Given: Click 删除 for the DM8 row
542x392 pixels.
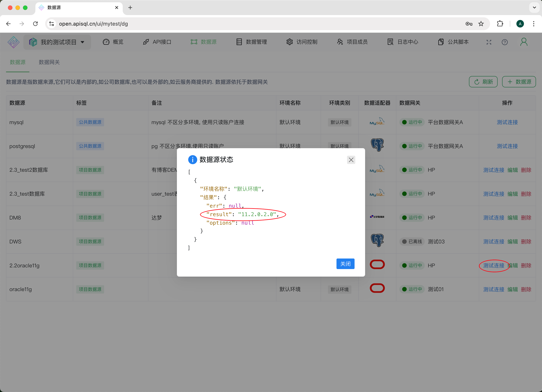Looking at the screenshot, I should pyautogui.click(x=526, y=217).
